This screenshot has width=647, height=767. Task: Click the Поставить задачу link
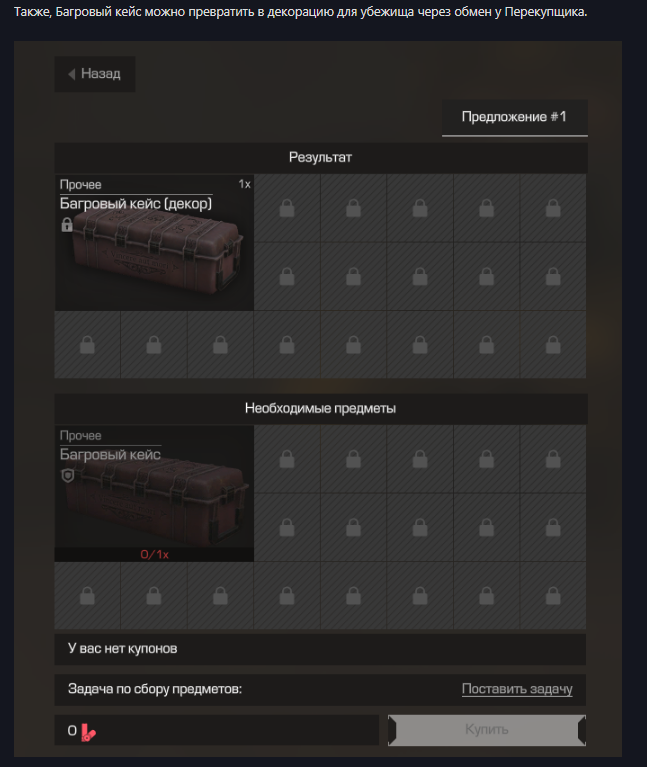tap(517, 689)
